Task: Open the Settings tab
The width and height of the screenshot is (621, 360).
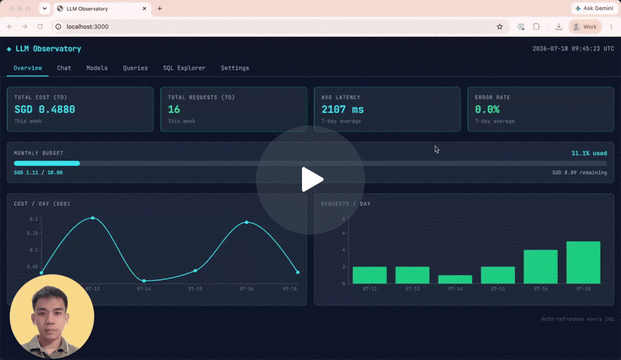Action: point(235,68)
